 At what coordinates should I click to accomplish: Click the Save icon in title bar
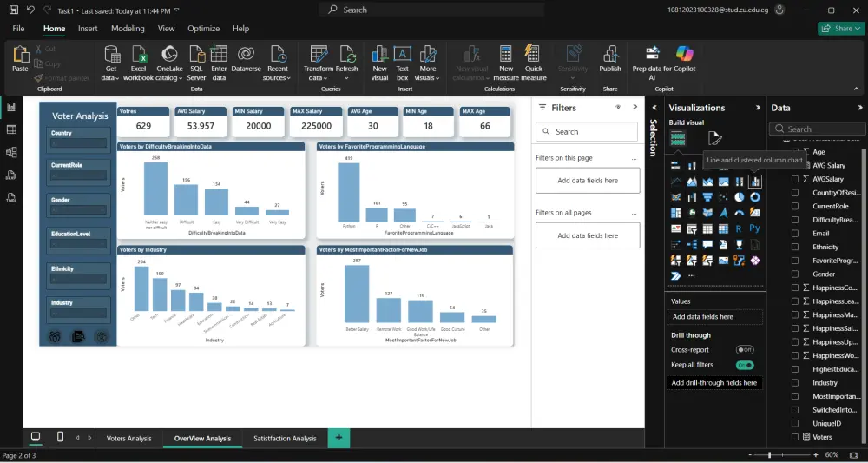[14, 10]
